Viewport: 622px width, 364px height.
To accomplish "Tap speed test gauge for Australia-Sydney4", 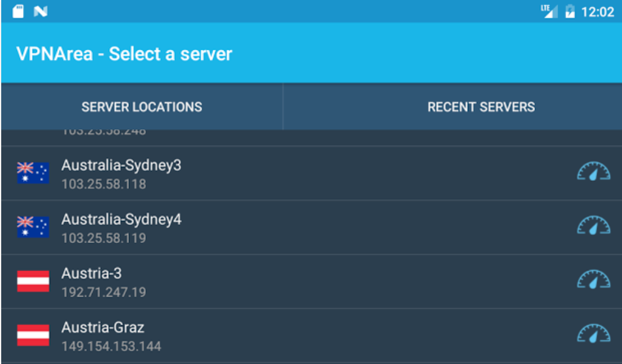I will click(593, 227).
